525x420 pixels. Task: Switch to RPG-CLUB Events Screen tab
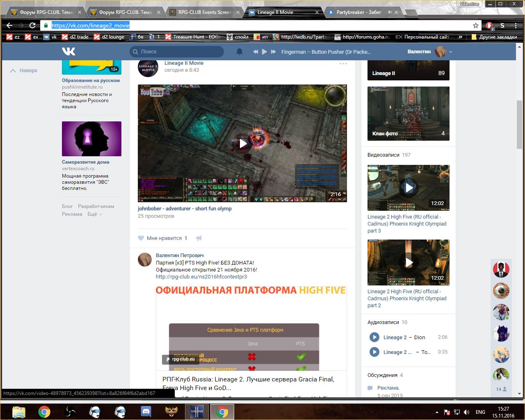pos(204,12)
